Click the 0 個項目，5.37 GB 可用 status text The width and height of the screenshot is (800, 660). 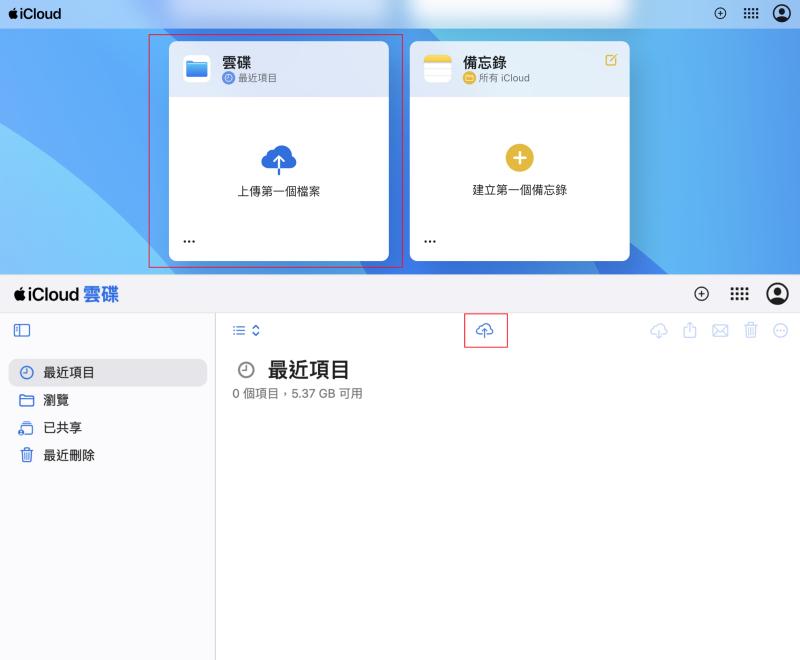[297, 394]
